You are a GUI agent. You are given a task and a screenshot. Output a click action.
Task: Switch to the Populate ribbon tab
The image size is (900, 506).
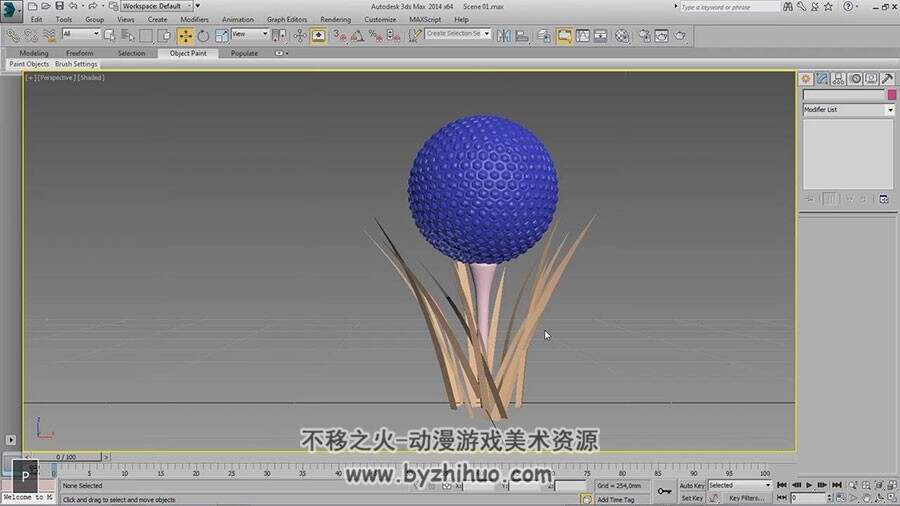pyautogui.click(x=245, y=53)
